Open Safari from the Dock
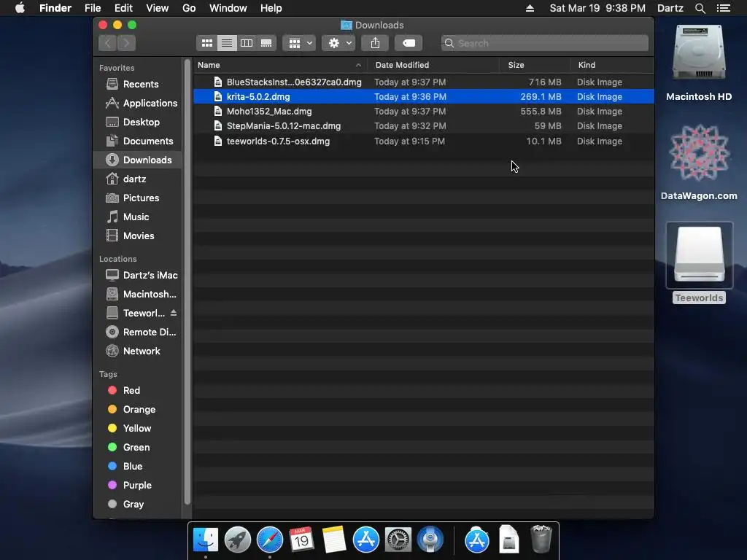 click(x=270, y=540)
